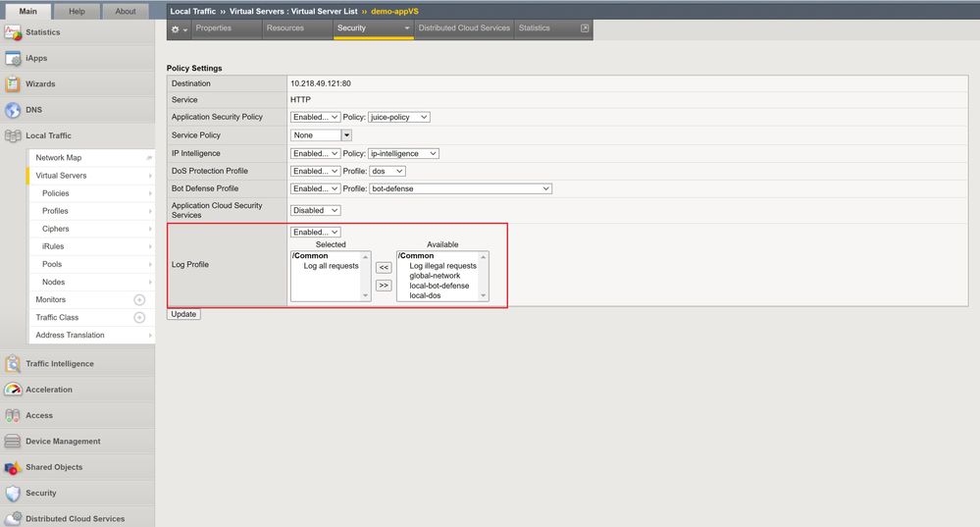The width and height of the screenshot is (980, 527).
Task: Select local-bot-defense in Available list
Action: pyautogui.click(x=438, y=286)
